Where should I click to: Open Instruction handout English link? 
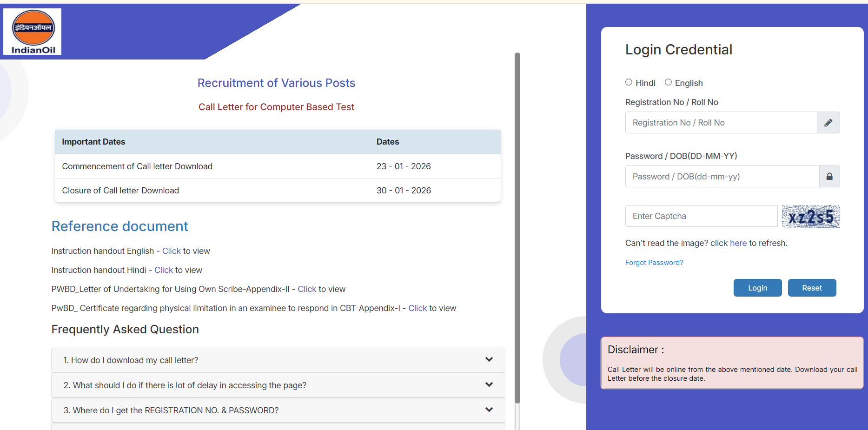pyautogui.click(x=171, y=251)
